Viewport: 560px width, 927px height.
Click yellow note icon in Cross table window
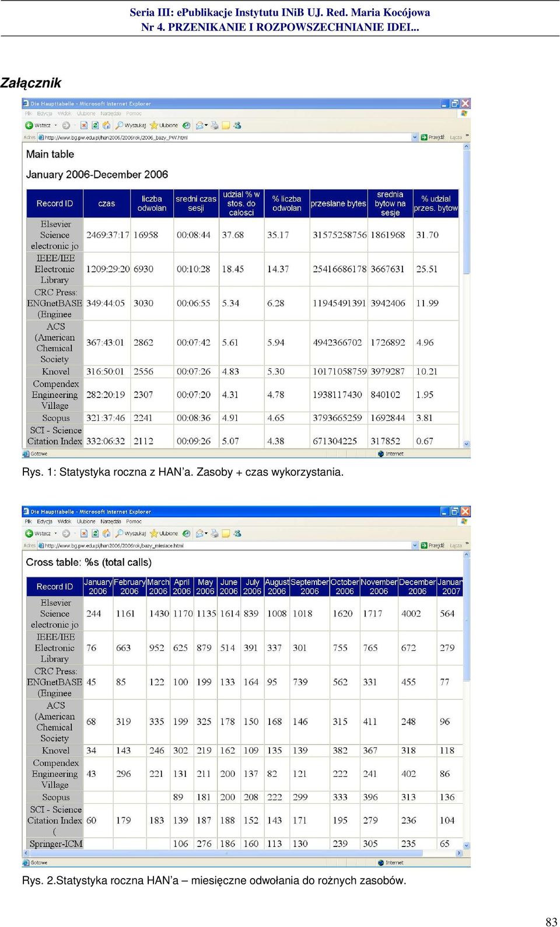(x=226, y=534)
